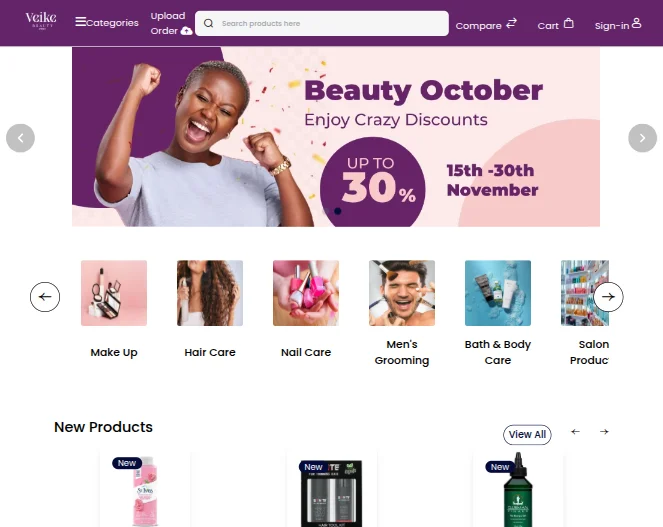Image resolution: width=663 pixels, height=527 pixels.
Task: Move category carousel to previous items
Action: pos(45,297)
